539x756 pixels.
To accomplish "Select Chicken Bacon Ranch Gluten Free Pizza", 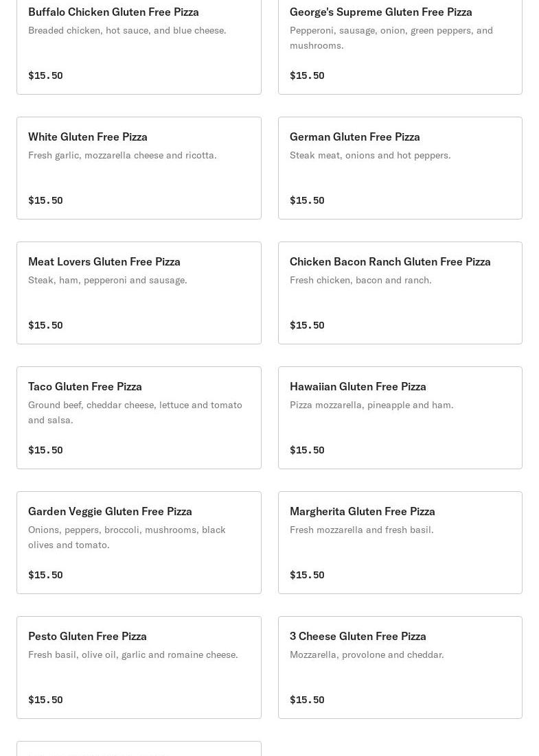I will [x=400, y=293].
